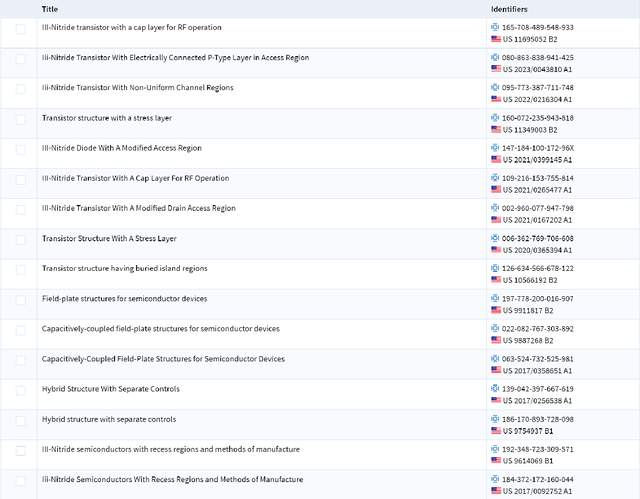Select the III-Nitride Diode row checkbox

tap(20, 149)
